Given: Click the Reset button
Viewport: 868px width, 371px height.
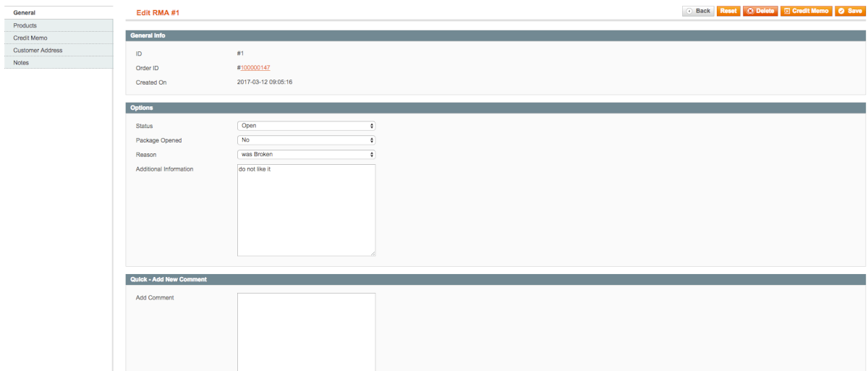Looking at the screenshot, I should pos(728,12).
